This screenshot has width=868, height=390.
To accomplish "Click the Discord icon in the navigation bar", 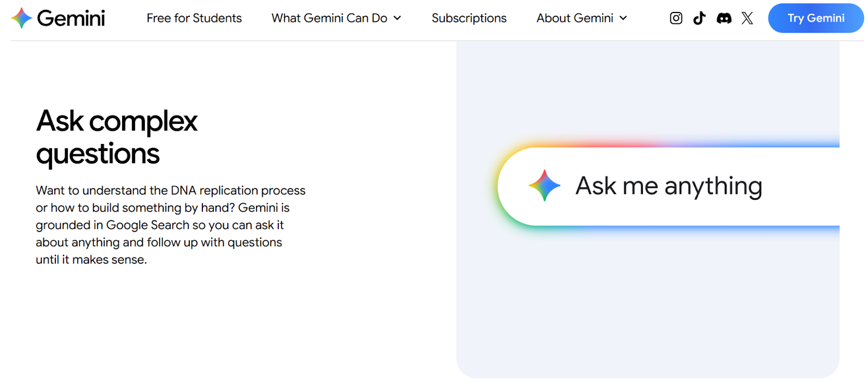I will (x=724, y=18).
